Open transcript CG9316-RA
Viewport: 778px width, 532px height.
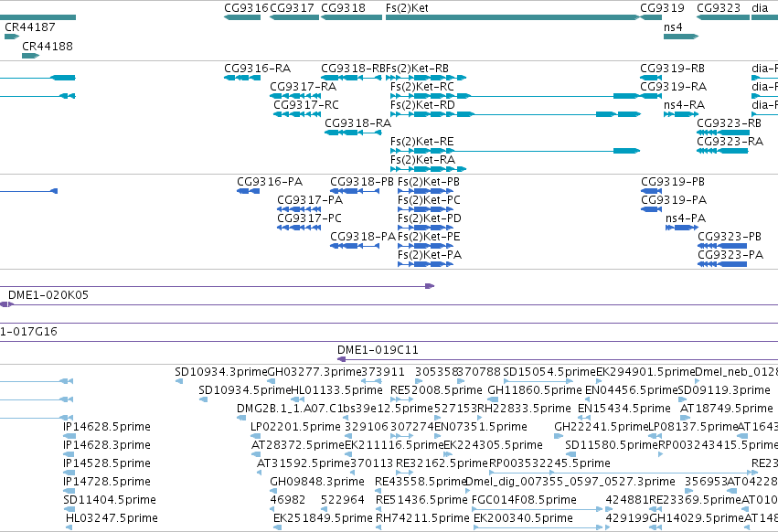pos(258,69)
